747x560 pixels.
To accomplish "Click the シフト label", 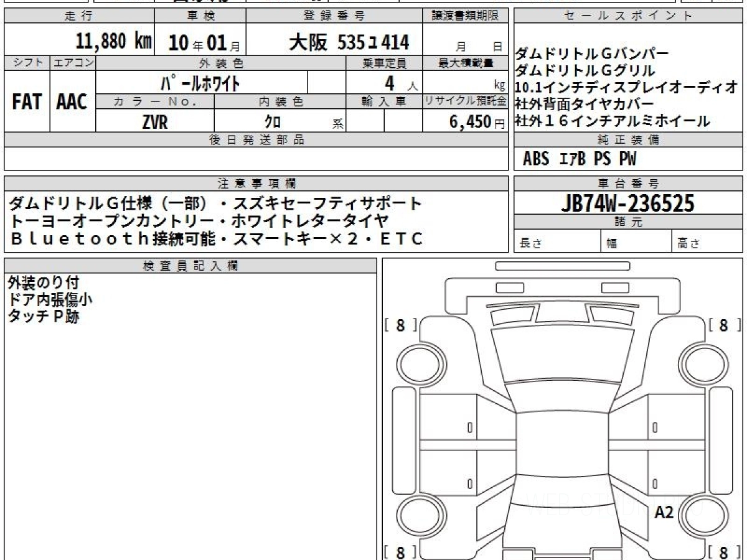I will [27, 63].
